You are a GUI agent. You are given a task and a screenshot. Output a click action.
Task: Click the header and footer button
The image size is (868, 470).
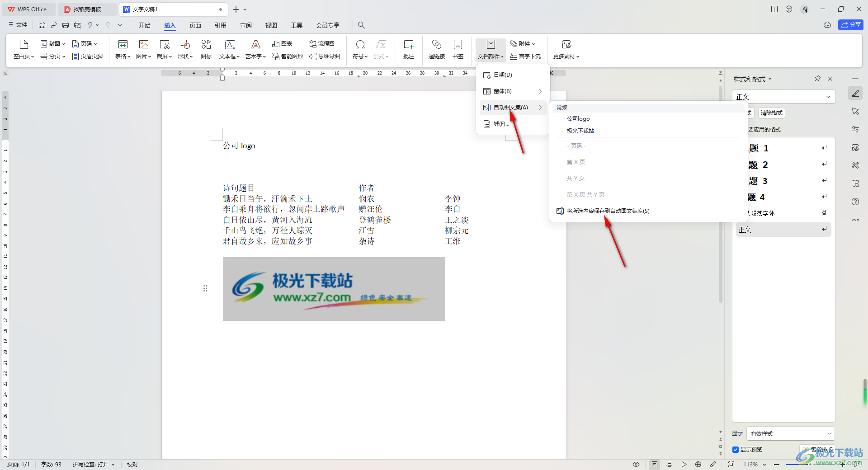click(88, 56)
